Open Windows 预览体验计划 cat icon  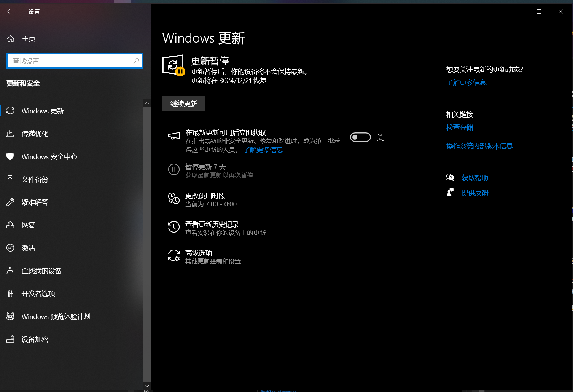point(10,316)
